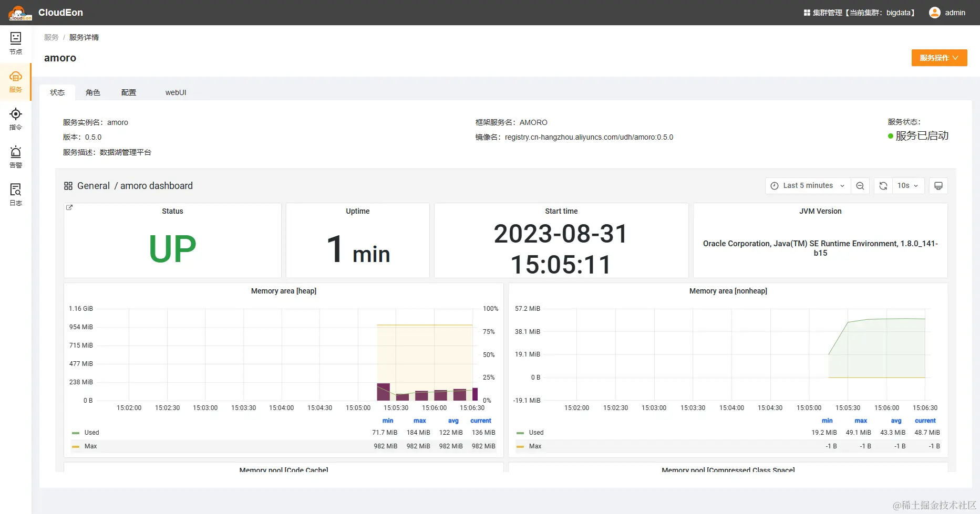Click the 数据湖管理平台 description text
Image resolution: width=980 pixels, height=514 pixels.
coord(126,152)
